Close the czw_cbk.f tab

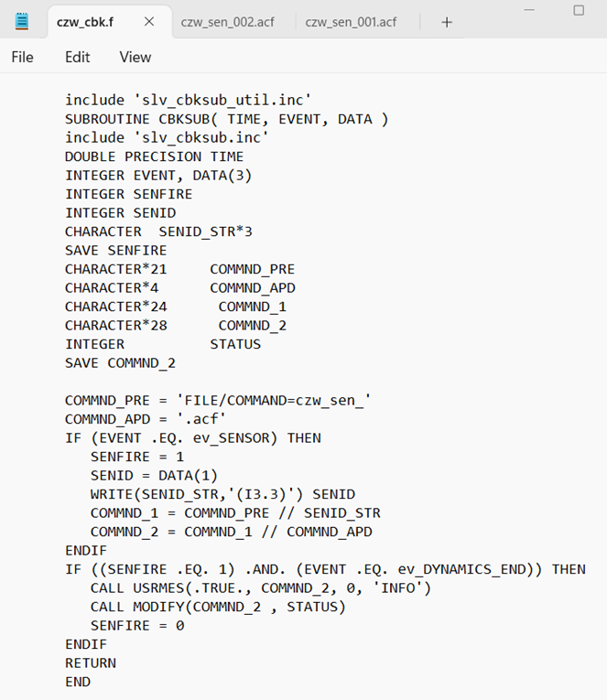point(149,21)
